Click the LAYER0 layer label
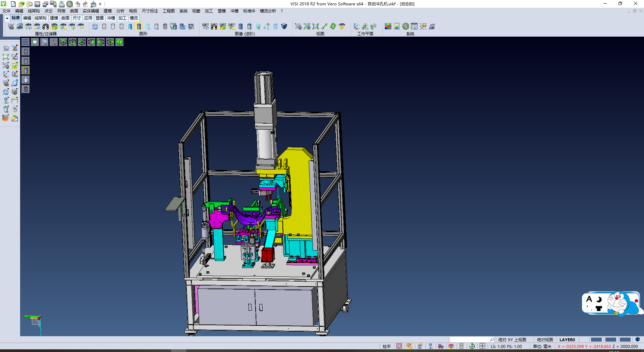This screenshot has height=352, width=644. (x=567, y=340)
